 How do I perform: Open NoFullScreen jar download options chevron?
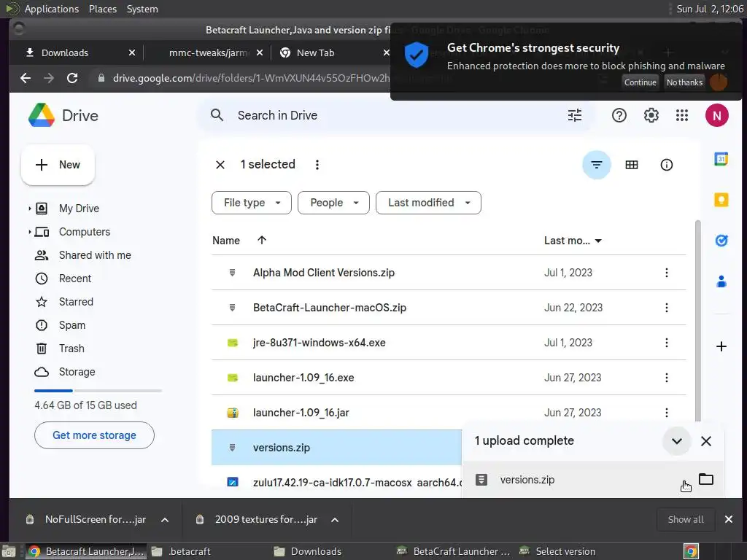(x=165, y=520)
